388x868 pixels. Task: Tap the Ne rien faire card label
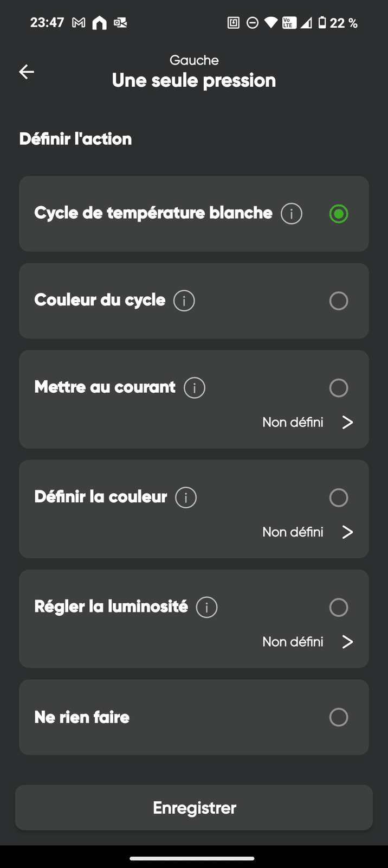click(x=82, y=717)
